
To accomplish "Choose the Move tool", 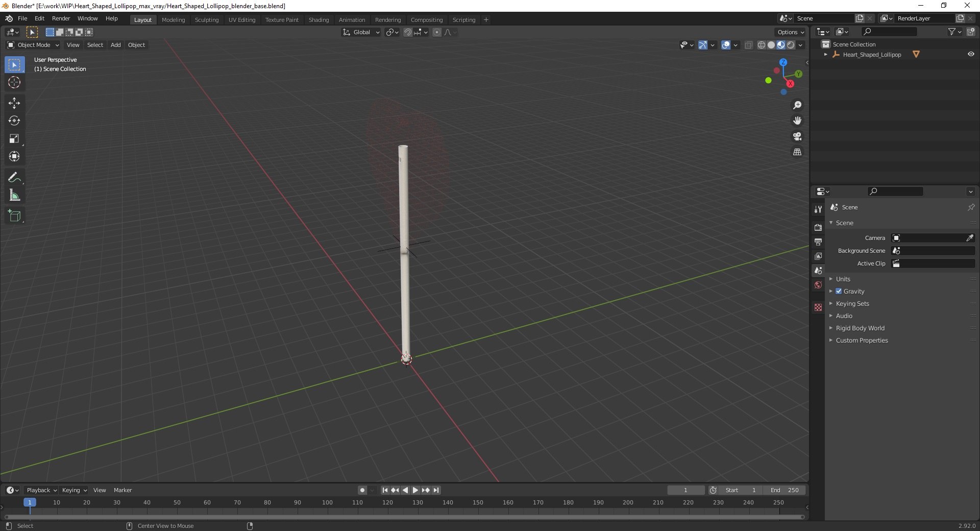I will click(14, 103).
